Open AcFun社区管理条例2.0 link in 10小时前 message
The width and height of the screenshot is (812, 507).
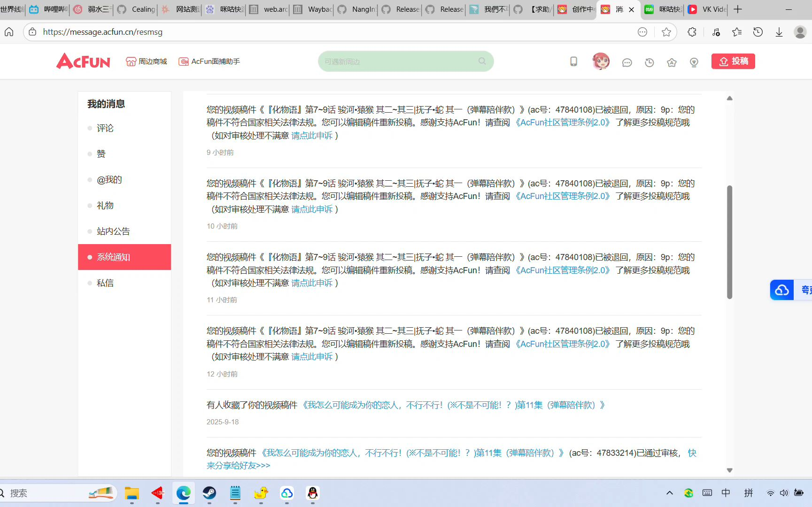(563, 196)
